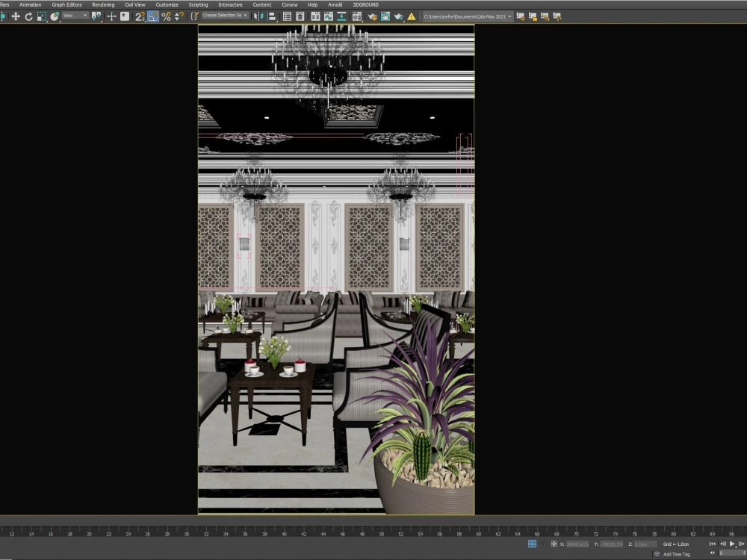Open the Scripting menu
The image size is (747, 560).
coord(198,4)
